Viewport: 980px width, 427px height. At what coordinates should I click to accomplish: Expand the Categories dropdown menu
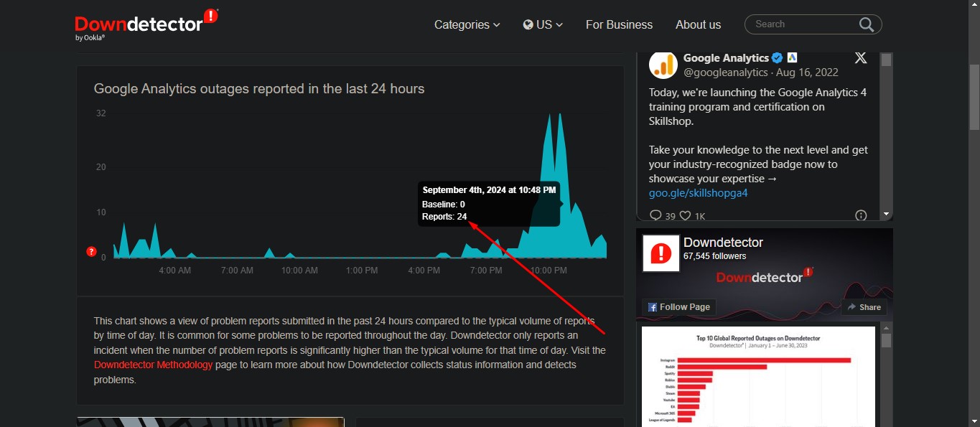pyautogui.click(x=467, y=24)
